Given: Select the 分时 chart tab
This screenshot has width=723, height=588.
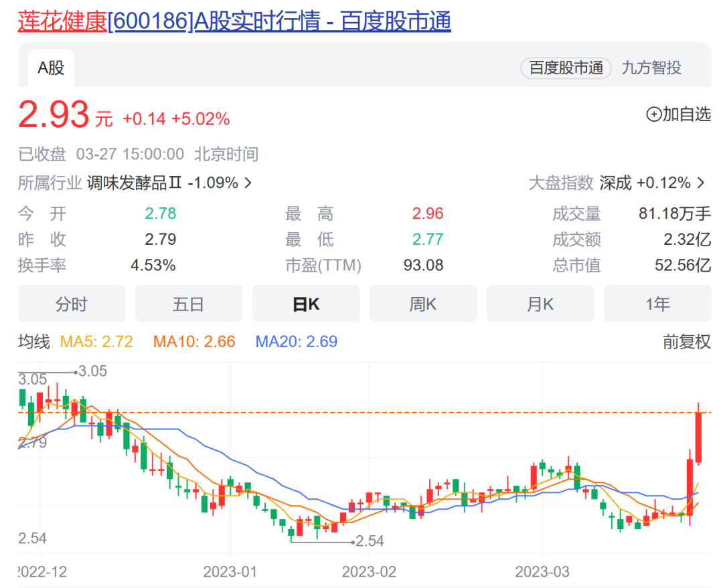Looking at the screenshot, I should [x=72, y=304].
